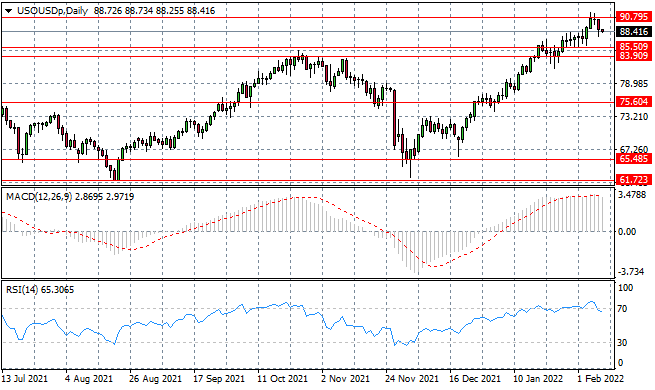The width and height of the screenshot is (655, 390).
Task: Click the RSI 70 overbought level label
Action: tap(622, 309)
